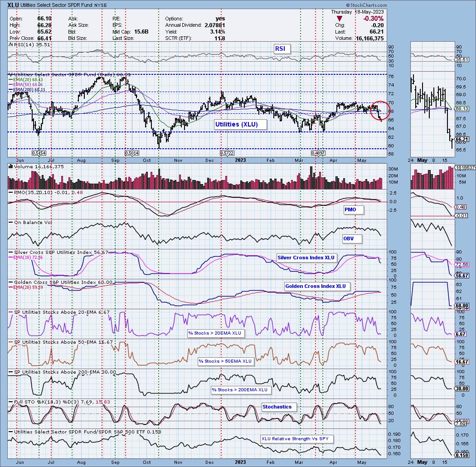This screenshot has width=476, height=467.
Task: Click the % Stocks > 200EMA XLU label
Action: pyautogui.click(x=240, y=389)
